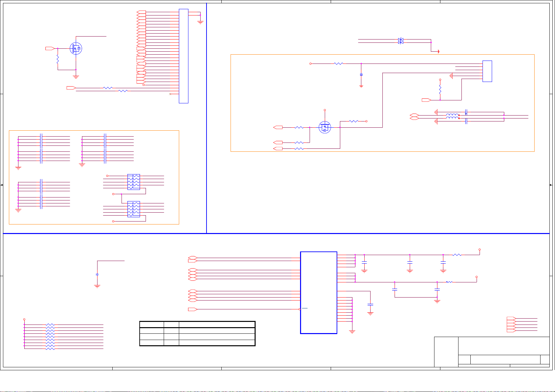Select the top resistor of the bottom-left pull-up array

50,325
